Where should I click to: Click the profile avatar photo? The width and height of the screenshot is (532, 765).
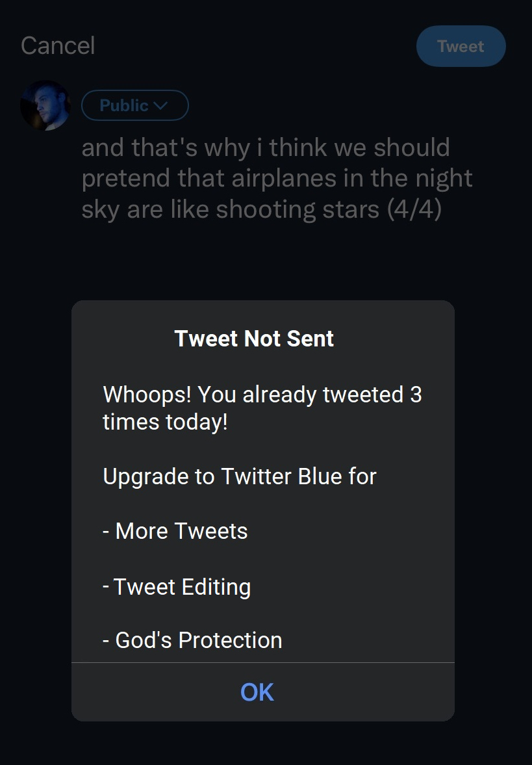(x=45, y=105)
